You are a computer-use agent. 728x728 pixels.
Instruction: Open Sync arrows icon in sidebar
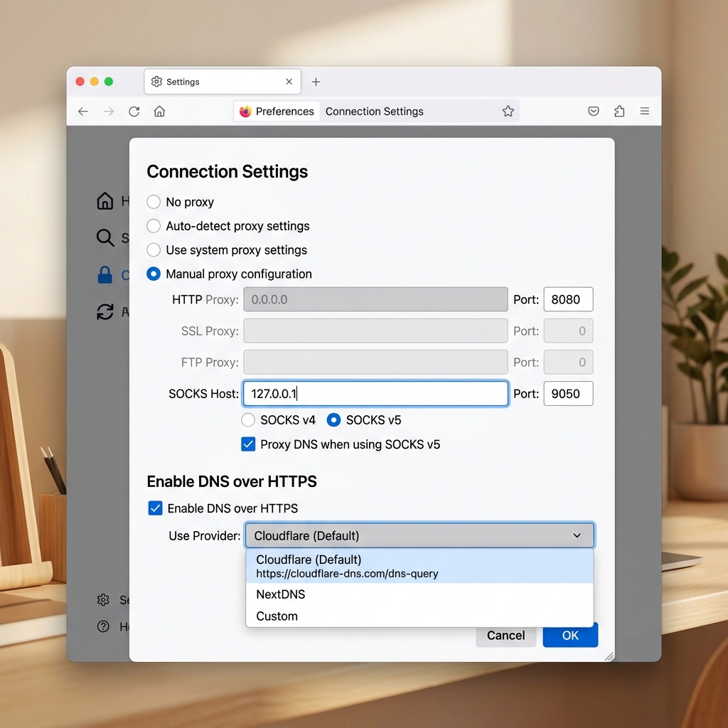click(x=105, y=311)
